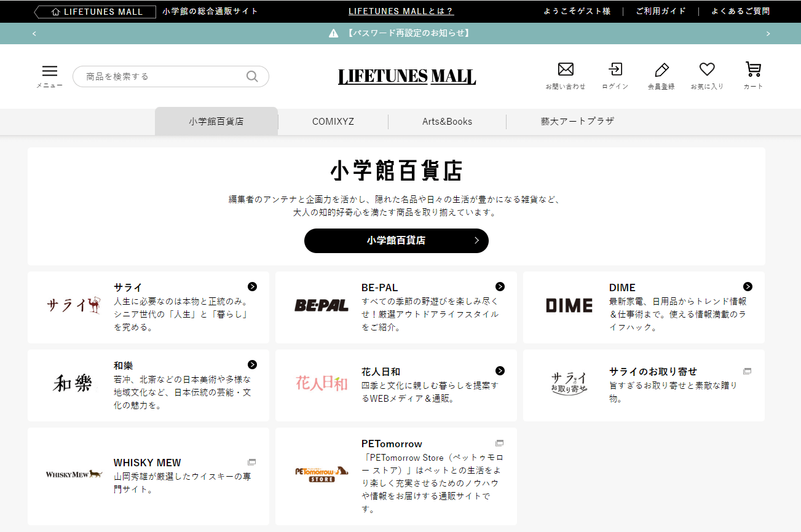The height and width of the screenshot is (532, 801).
Task: Switch to the COMIXYZ tab
Action: (x=333, y=122)
